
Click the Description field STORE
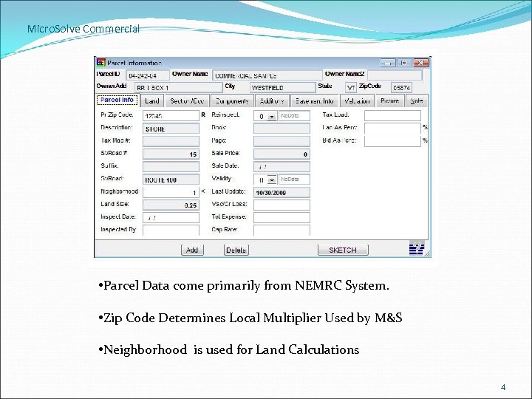point(171,129)
